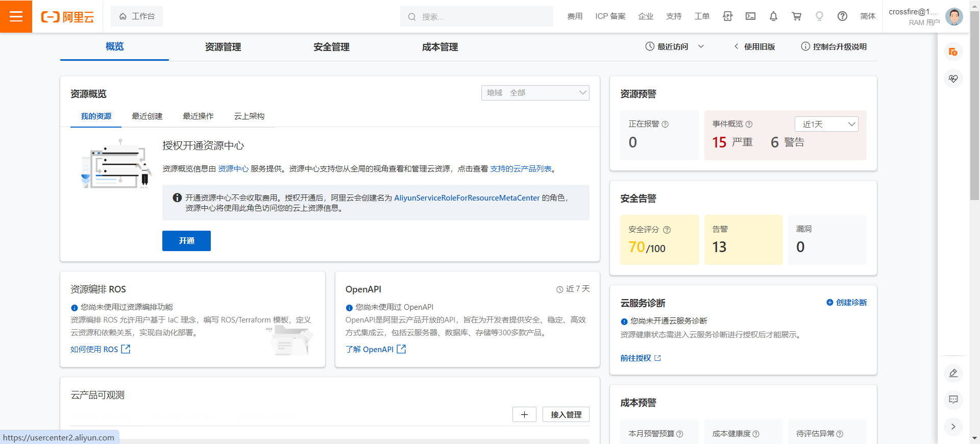Open the 近1天 time range dropdown

pos(826,124)
